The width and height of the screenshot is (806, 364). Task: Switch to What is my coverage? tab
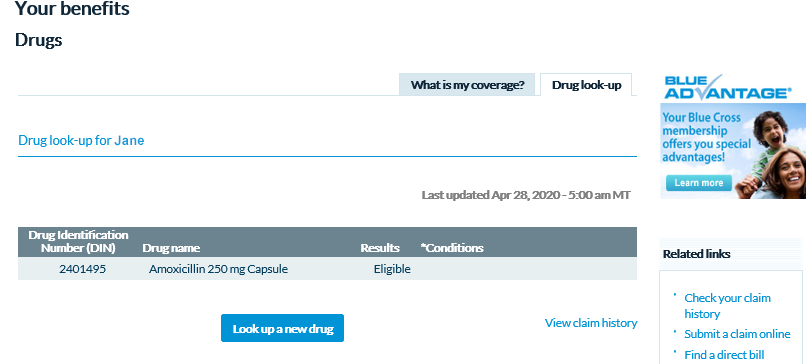click(467, 85)
